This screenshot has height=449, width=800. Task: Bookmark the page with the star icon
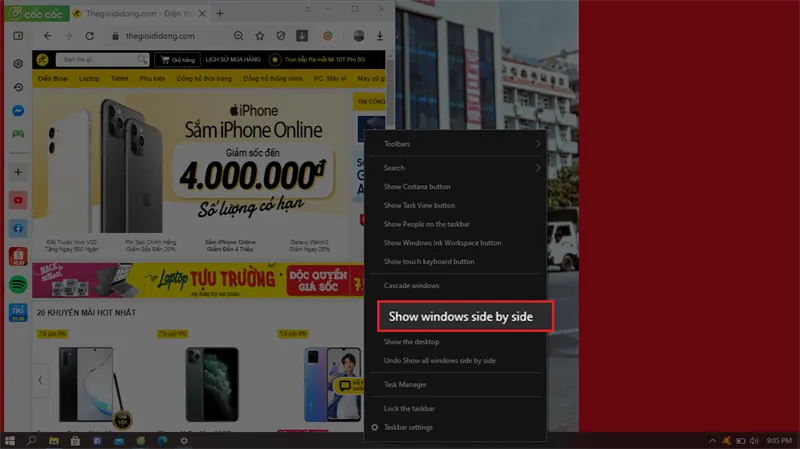point(260,36)
